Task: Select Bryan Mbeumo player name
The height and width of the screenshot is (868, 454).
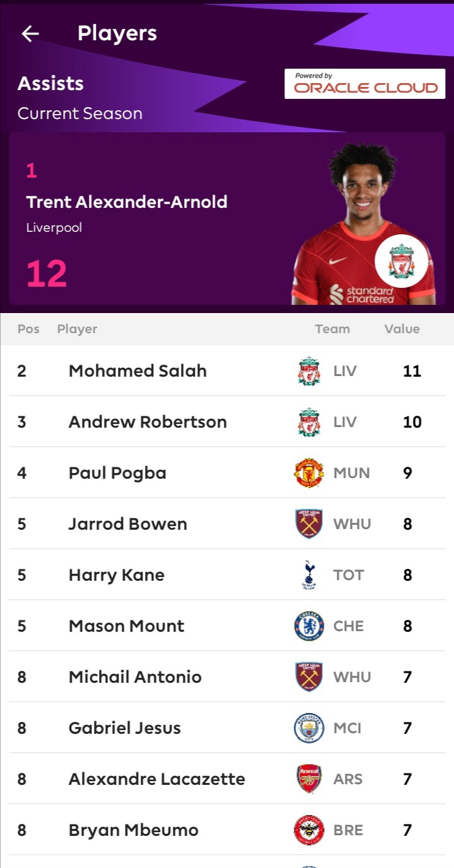Action: pyautogui.click(x=133, y=830)
